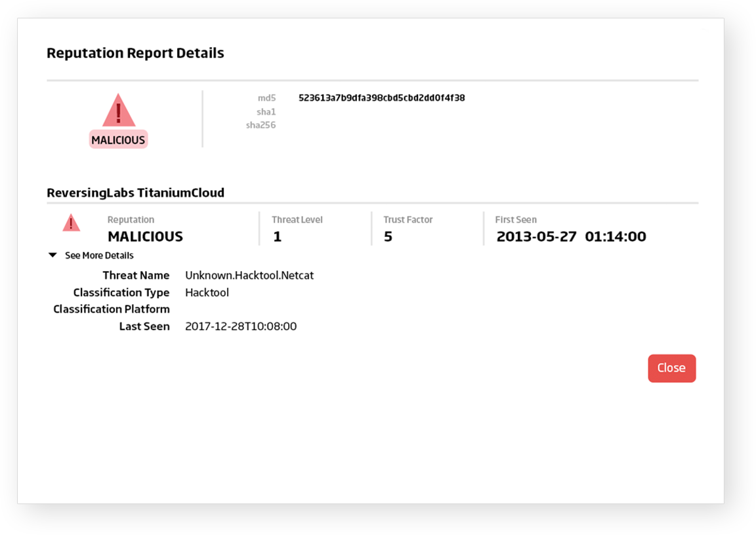Screen dimensions: 756x535
Task: Click the red Close button
Action: [671, 368]
